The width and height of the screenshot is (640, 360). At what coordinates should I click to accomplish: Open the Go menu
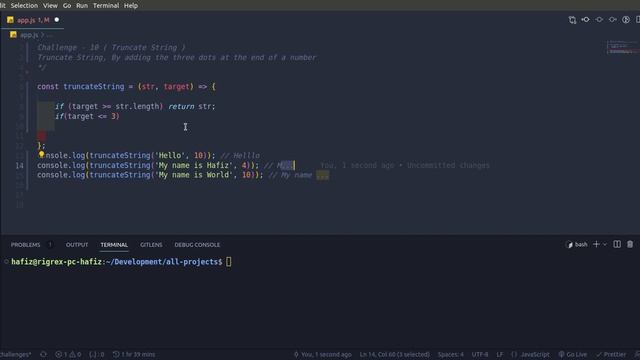(67, 5)
